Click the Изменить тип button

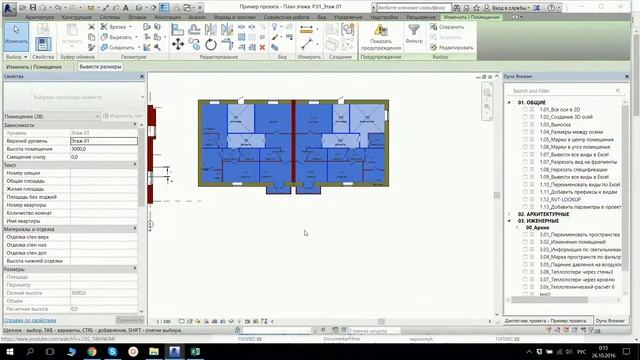click(x=123, y=116)
